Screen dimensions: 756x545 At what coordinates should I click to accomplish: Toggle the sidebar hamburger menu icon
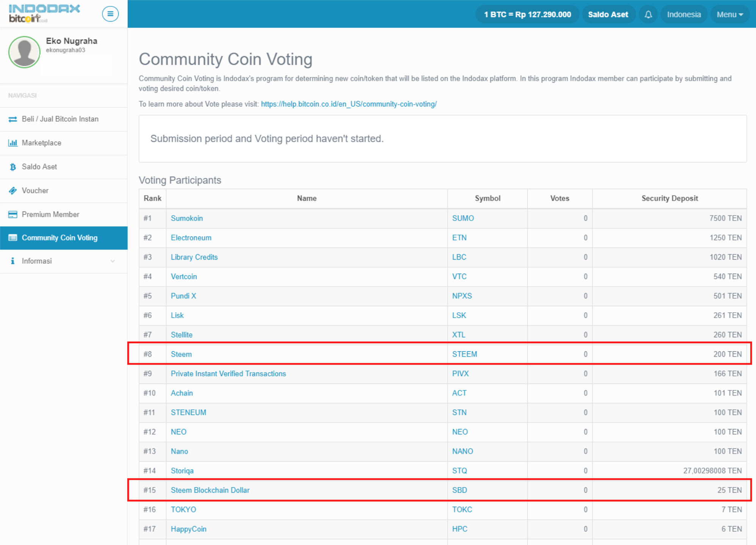(x=110, y=14)
